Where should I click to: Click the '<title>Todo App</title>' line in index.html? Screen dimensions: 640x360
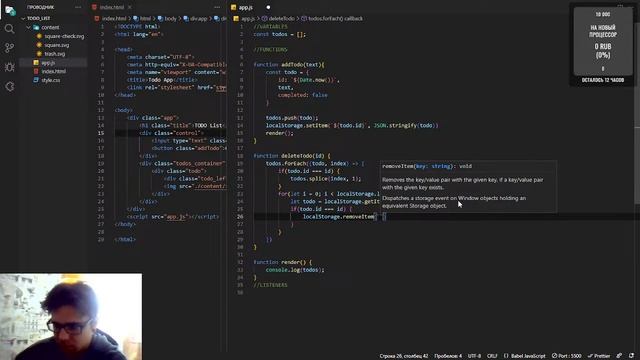(162, 80)
